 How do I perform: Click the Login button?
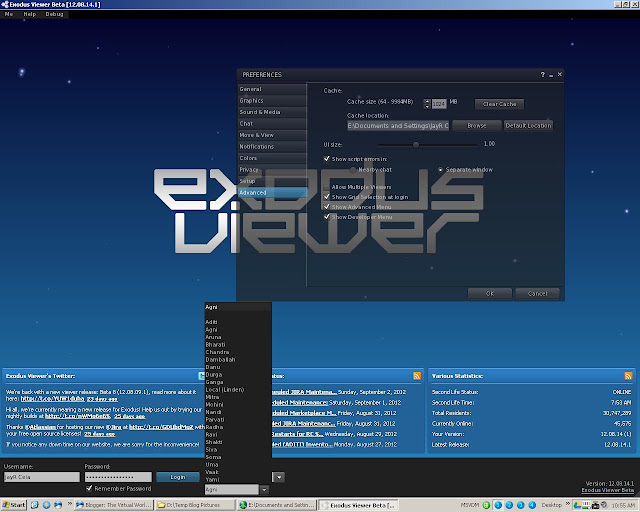(178, 477)
